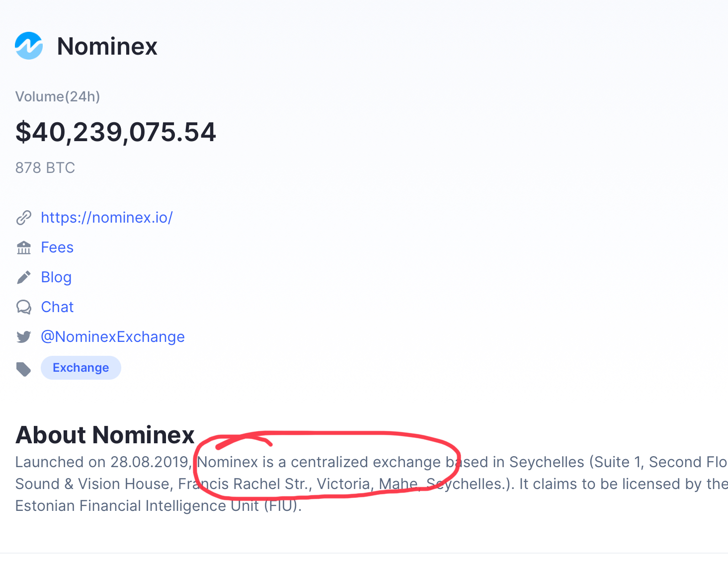This screenshot has height=571, width=728.
Task: Open the Fees link
Action: point(57,247)
